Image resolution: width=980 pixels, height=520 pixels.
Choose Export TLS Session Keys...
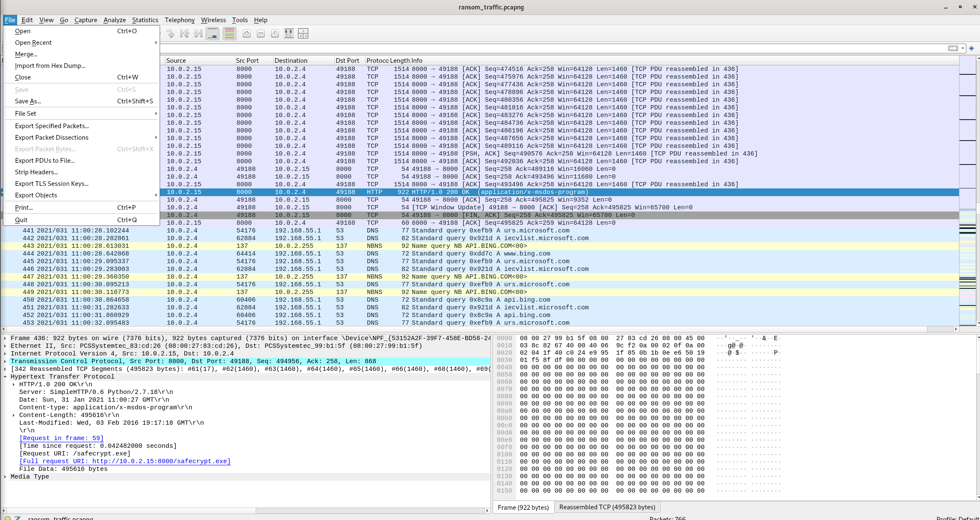point(81,184)
